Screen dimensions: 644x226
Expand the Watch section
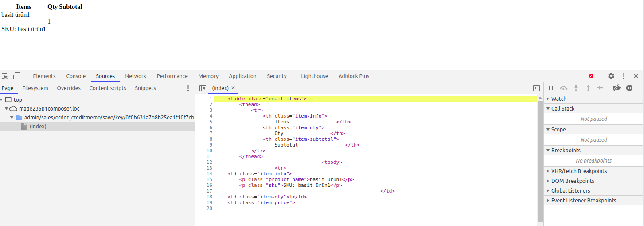593,99
